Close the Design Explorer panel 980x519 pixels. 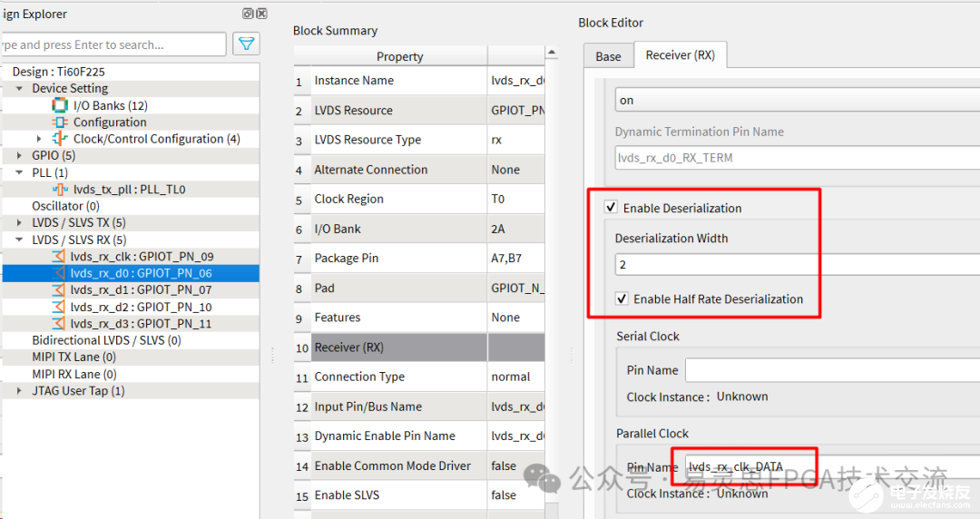point(261,14)
